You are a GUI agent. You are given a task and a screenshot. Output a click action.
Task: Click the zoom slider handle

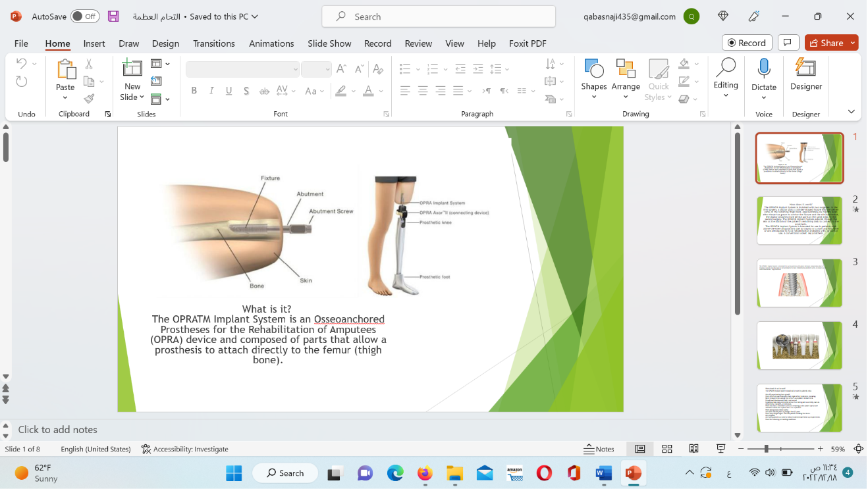(x=767, y=449)
